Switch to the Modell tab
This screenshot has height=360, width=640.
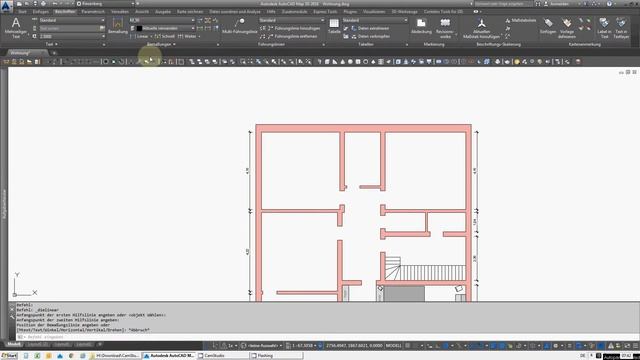pos(13,345)
